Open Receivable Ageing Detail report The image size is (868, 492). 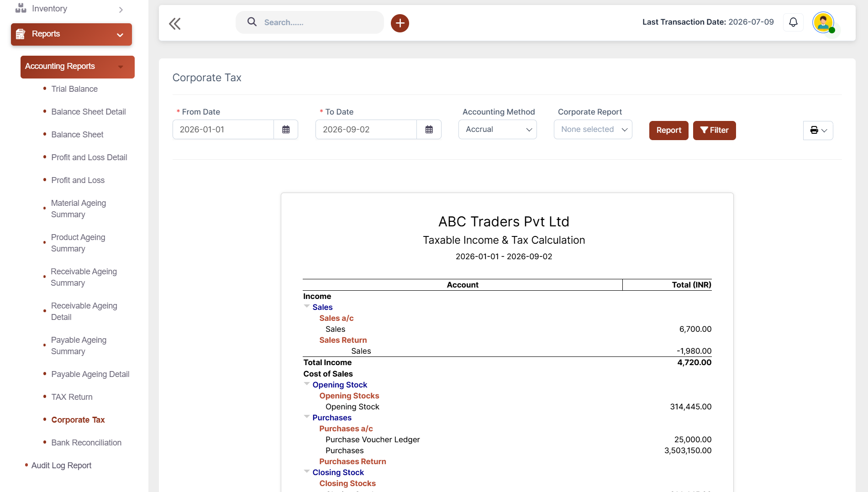pyautogui.click(x=84, y=311)
